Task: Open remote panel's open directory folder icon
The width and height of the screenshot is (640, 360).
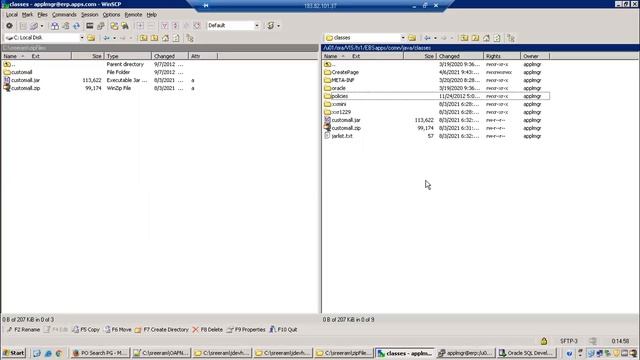Action: pos(412,38)
